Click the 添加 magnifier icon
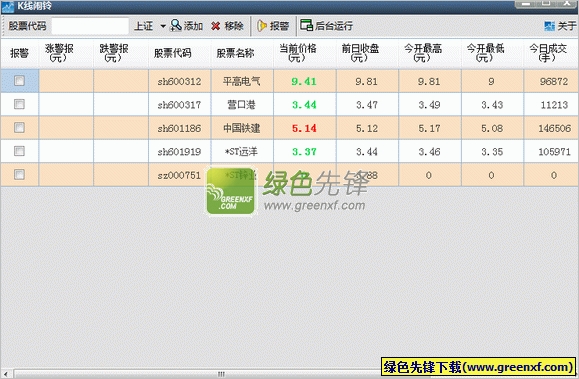Screen dimensions: 579x379 coord(176,25)
